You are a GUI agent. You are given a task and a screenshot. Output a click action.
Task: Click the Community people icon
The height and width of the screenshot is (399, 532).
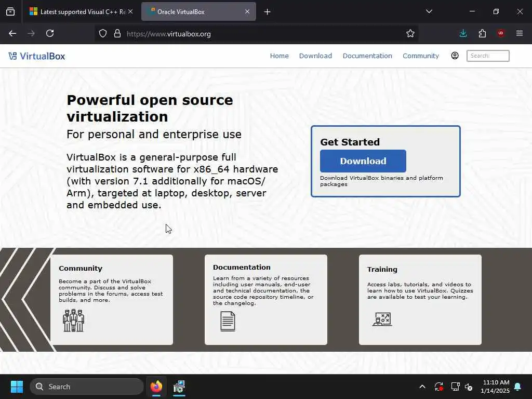73,320
